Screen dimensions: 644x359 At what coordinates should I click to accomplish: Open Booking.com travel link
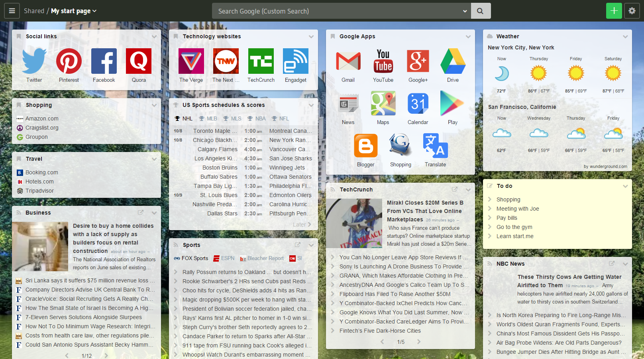[x=42, y=172]
